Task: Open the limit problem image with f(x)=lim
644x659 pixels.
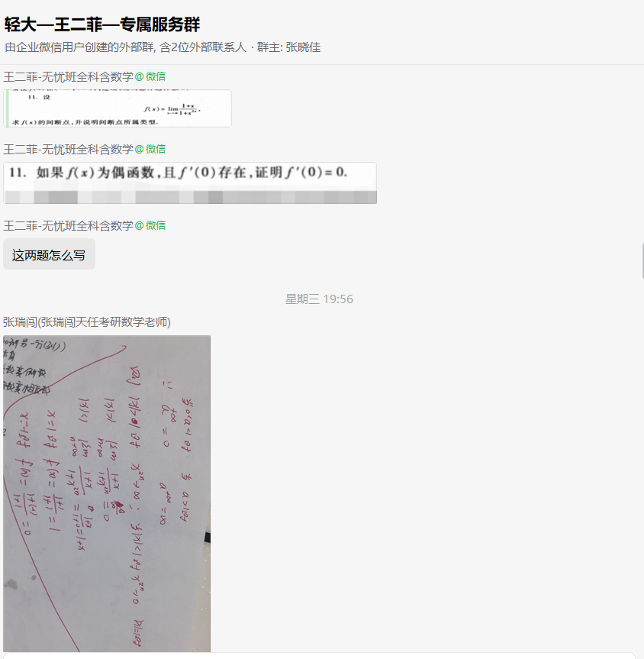Action: coord(118,108)
